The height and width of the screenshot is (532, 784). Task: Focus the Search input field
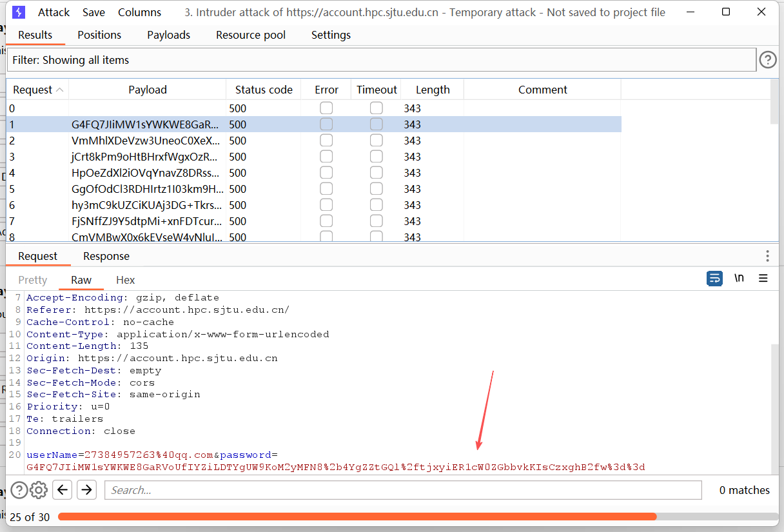403,490
